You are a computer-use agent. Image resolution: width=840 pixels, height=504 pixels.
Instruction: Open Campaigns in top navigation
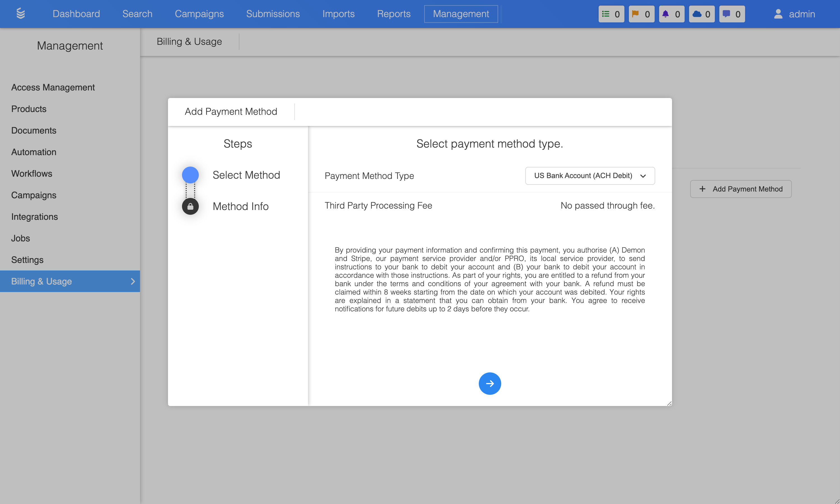tap(199, 14)
